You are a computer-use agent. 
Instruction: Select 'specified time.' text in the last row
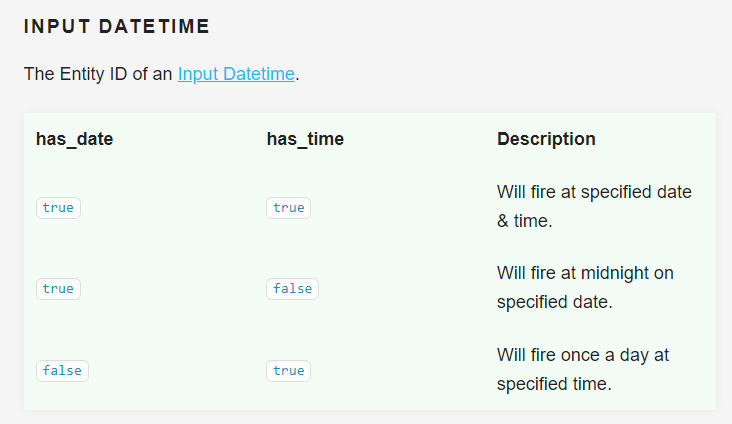[553, 384]
